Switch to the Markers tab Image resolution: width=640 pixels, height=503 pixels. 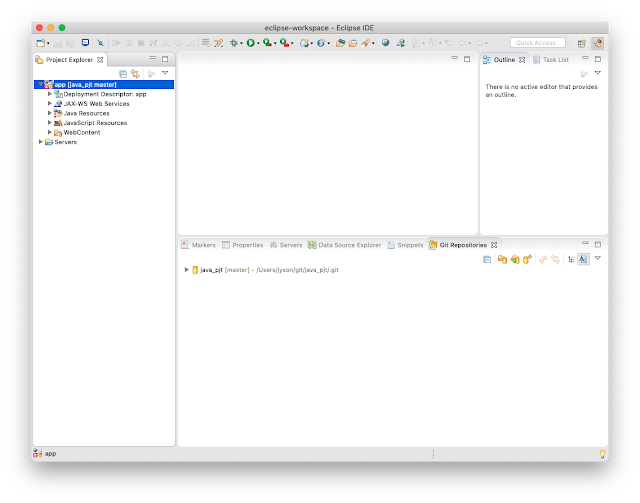pyautogui.click(x=199, y=245)
